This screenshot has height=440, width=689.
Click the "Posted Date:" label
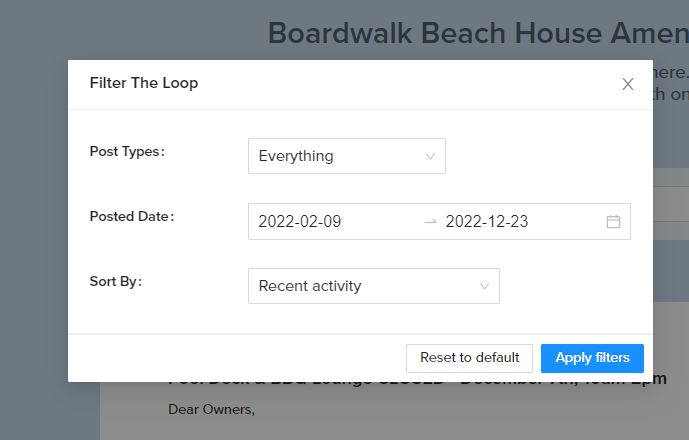(x=132, y=216)
